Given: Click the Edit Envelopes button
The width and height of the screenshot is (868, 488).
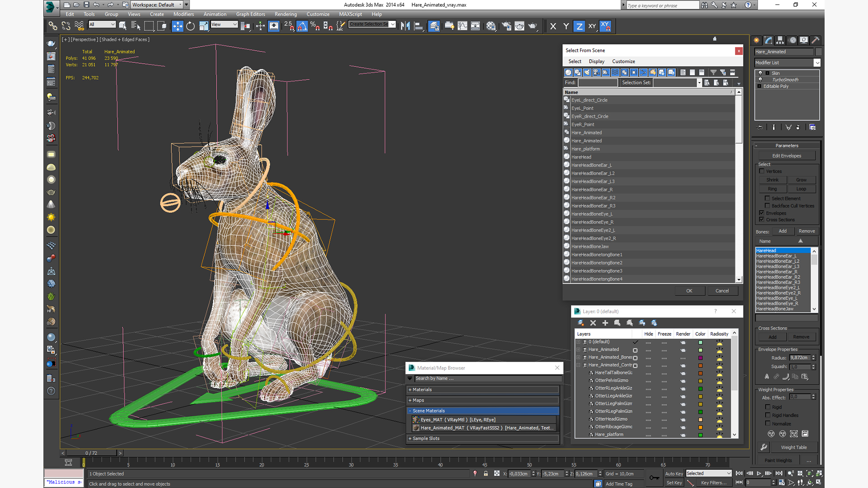Looking at the screenshot, I should coord(787,156).
